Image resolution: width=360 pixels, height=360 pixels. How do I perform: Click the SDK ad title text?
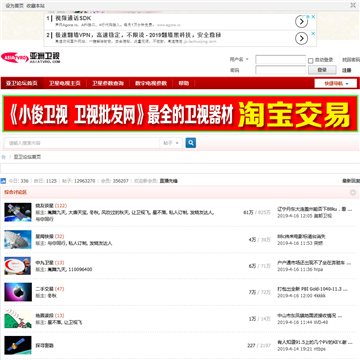point(73,18)
